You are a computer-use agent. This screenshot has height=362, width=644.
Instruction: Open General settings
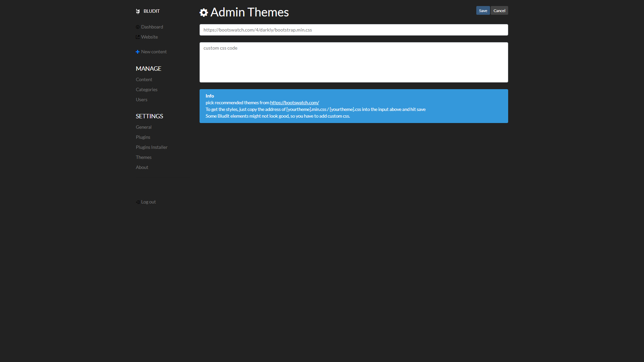point(144,127)
